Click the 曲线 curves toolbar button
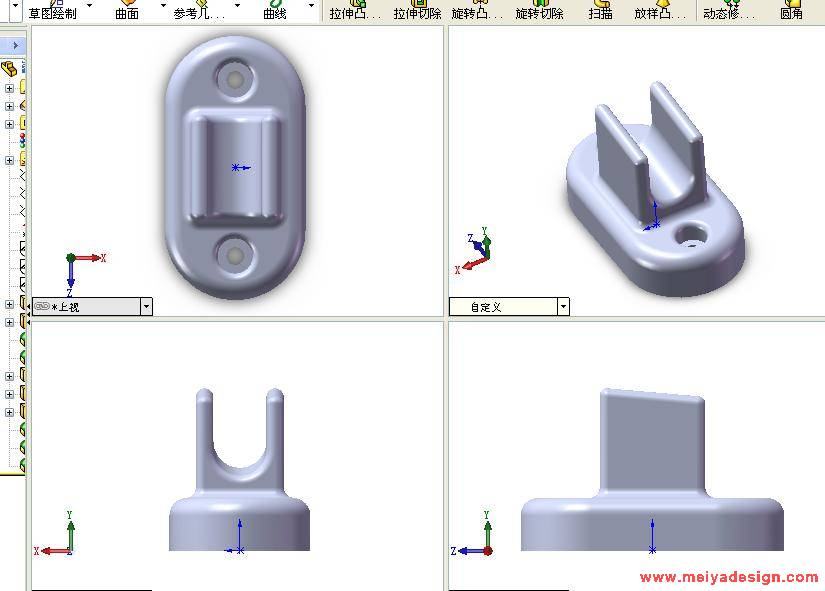 (x=274, y=11)
